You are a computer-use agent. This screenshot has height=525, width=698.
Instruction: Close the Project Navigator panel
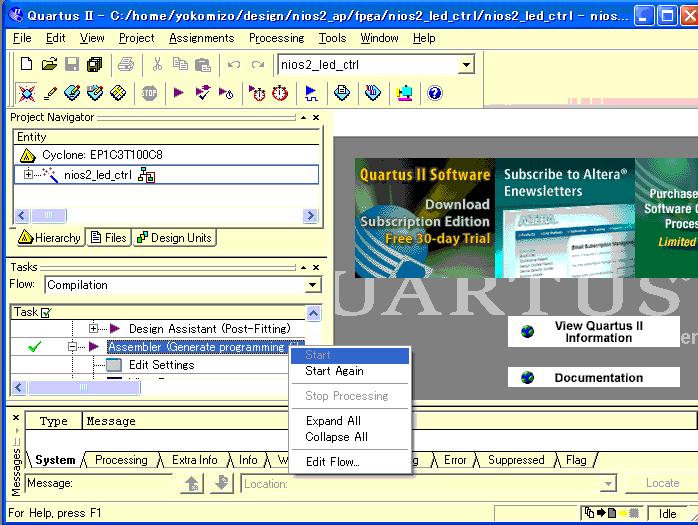coord(316,118)
